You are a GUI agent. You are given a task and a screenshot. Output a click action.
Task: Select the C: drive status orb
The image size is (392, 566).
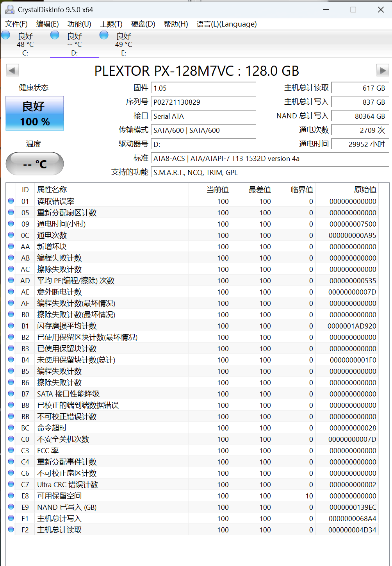[x=6, y=35]
